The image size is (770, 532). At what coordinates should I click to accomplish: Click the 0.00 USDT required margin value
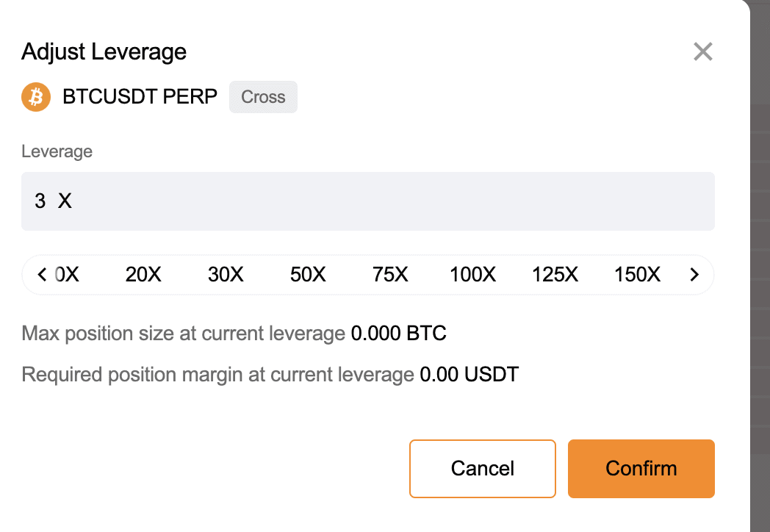469,375
